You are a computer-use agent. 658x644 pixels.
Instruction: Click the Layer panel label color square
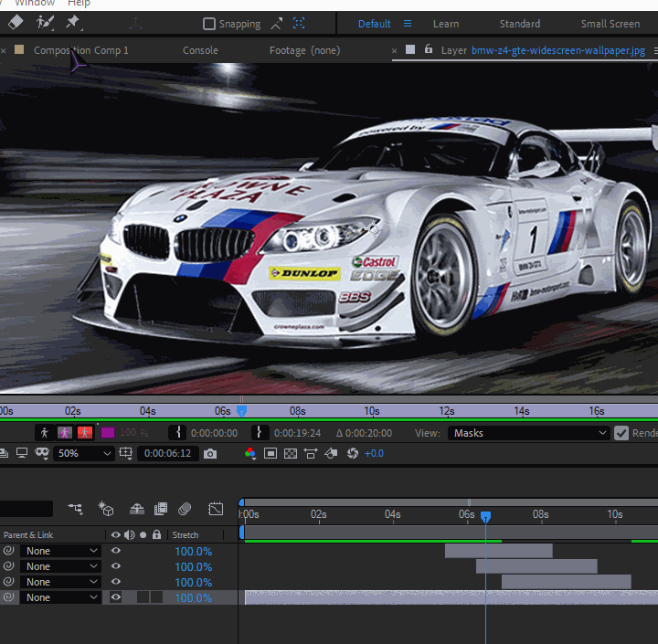[x=410, y=49]
